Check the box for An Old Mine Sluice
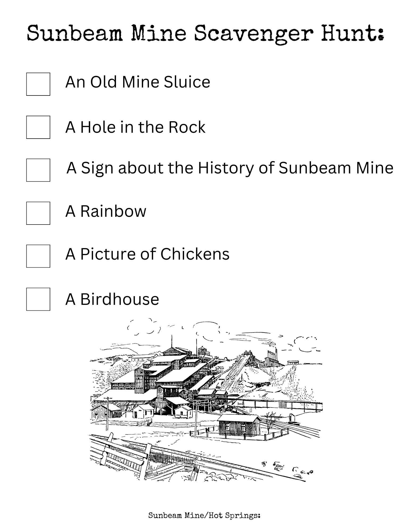411x532 pixels. [38, 84]
